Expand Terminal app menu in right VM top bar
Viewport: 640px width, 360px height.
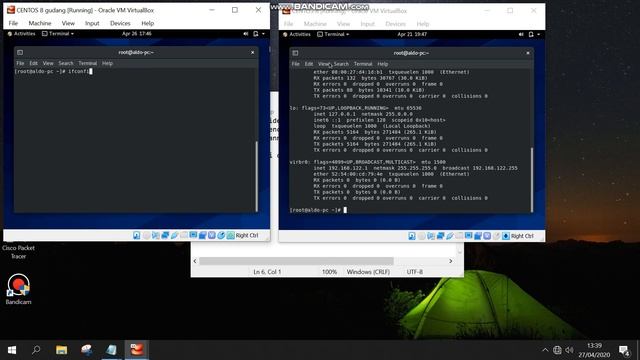coord(333,35)
